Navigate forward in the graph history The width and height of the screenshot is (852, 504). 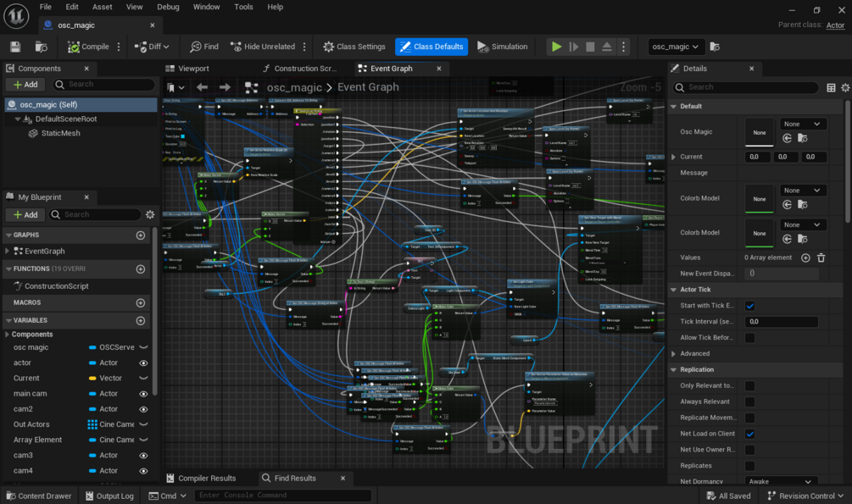[x=225, y=87]
